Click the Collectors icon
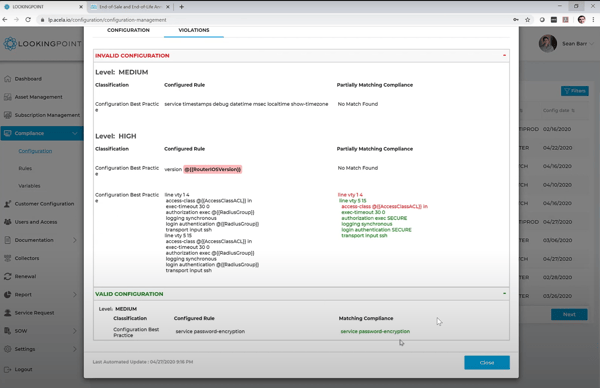The width and height of the screenshot is (600, 388). [x=8, y=258]
